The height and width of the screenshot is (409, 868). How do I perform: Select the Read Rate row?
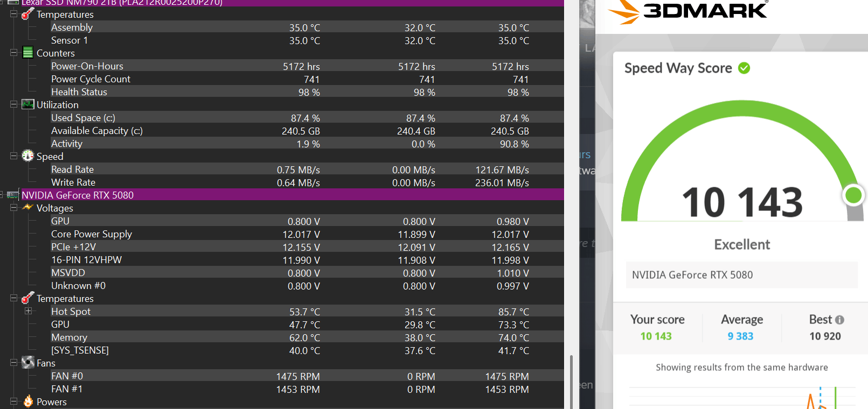tap(307, 169)
